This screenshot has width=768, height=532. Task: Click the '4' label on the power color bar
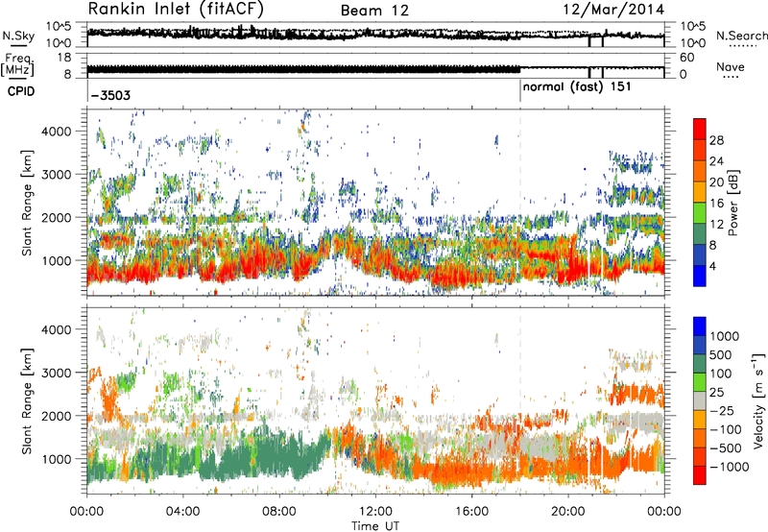coord(712,266)
